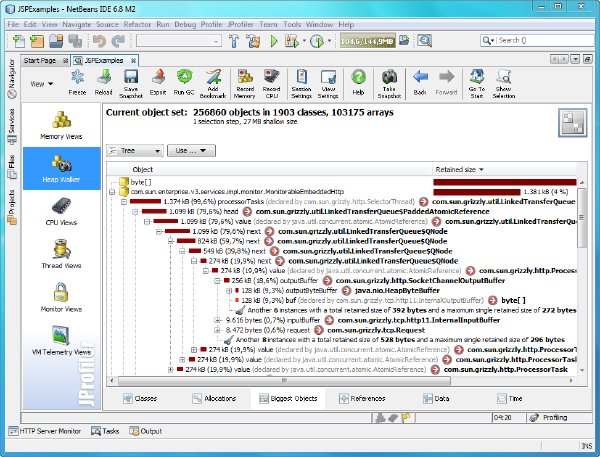Open Monitor Views section
600x457 pixels.
61,297
